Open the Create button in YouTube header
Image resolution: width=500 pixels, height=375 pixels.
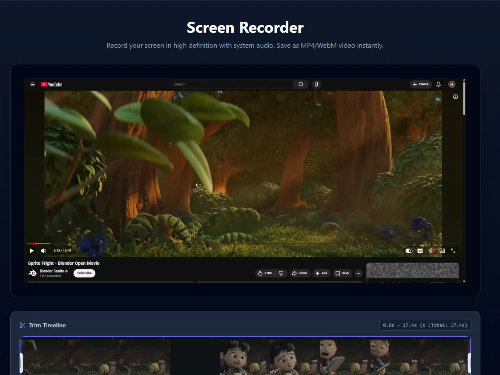point(421,84)
